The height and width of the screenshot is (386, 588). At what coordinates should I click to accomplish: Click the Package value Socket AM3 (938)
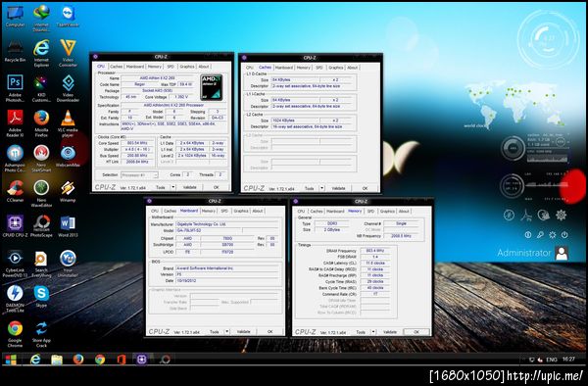point(158,91)
